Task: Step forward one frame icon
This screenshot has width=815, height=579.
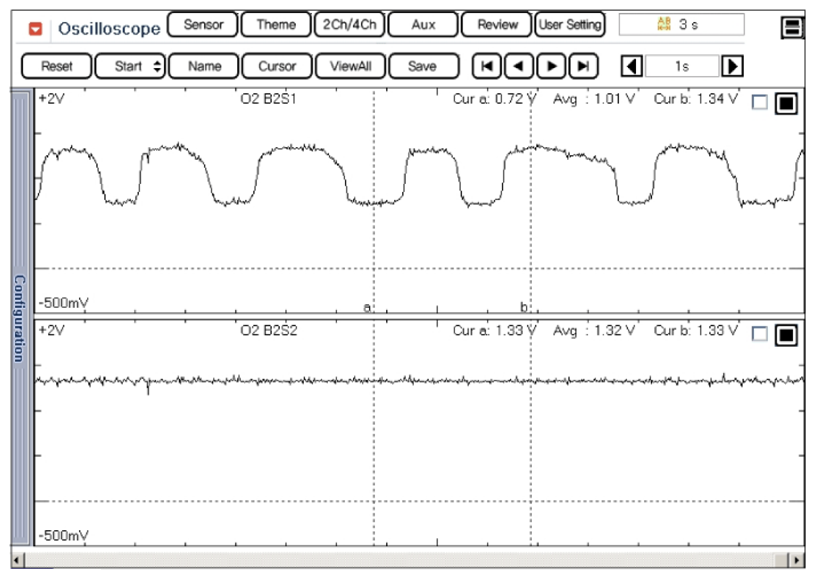Action: click(x=551, y=67)
